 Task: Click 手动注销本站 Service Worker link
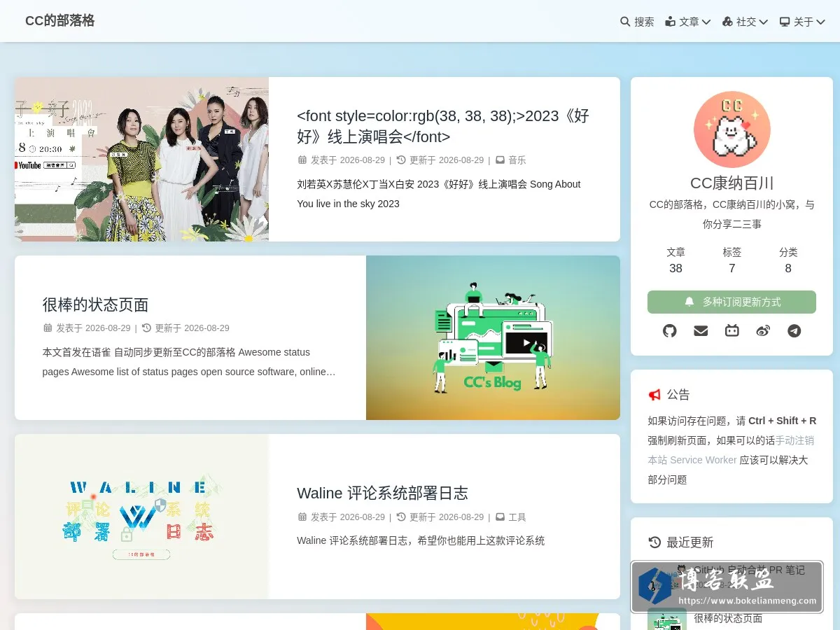point(730,450)
